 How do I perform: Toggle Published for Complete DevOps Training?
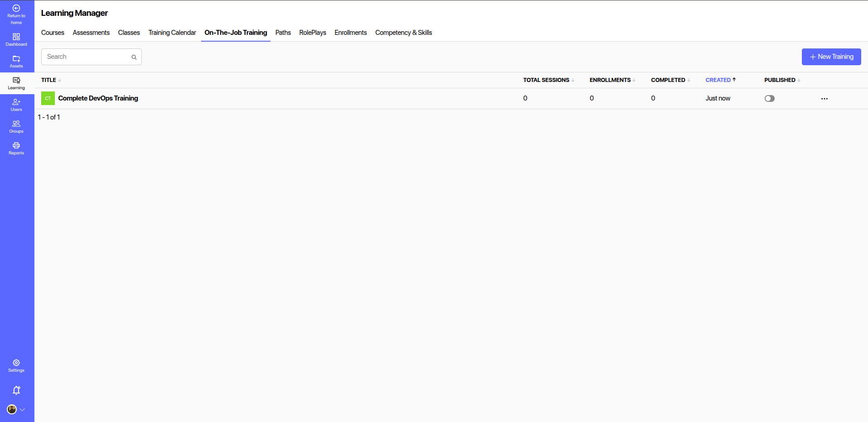coord(769,98)
